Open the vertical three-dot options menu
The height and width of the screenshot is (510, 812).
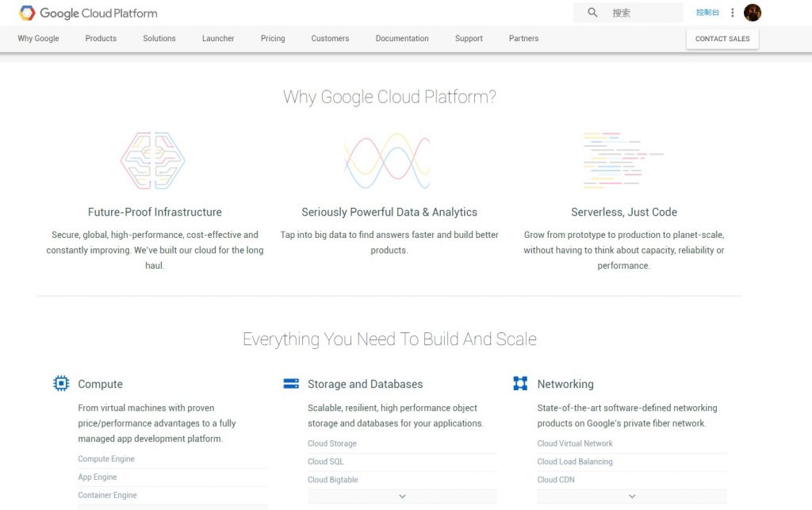pos(732,13)
